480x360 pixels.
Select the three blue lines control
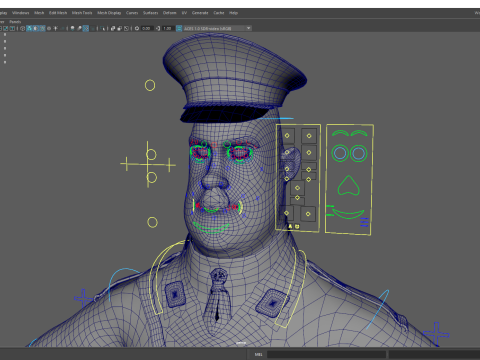(364, 222)
